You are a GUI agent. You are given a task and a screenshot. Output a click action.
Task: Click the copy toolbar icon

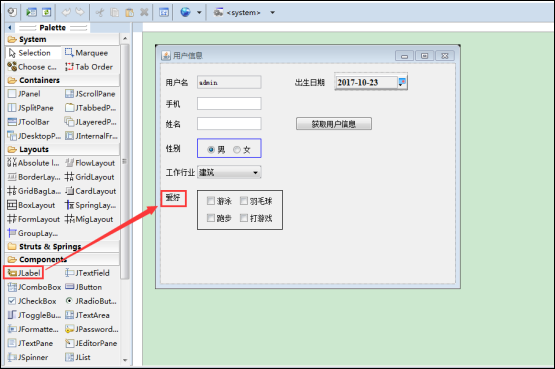(115, 12)
